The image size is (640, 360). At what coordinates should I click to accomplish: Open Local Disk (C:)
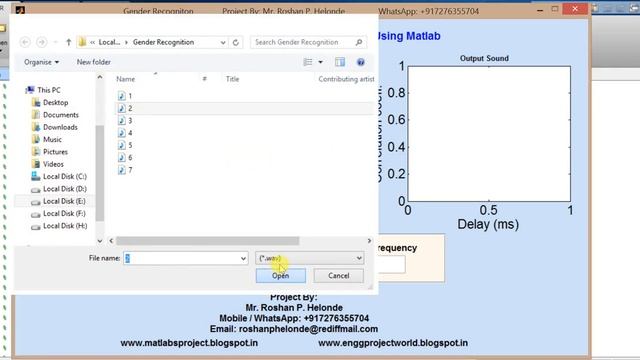(x=59, y=176)
